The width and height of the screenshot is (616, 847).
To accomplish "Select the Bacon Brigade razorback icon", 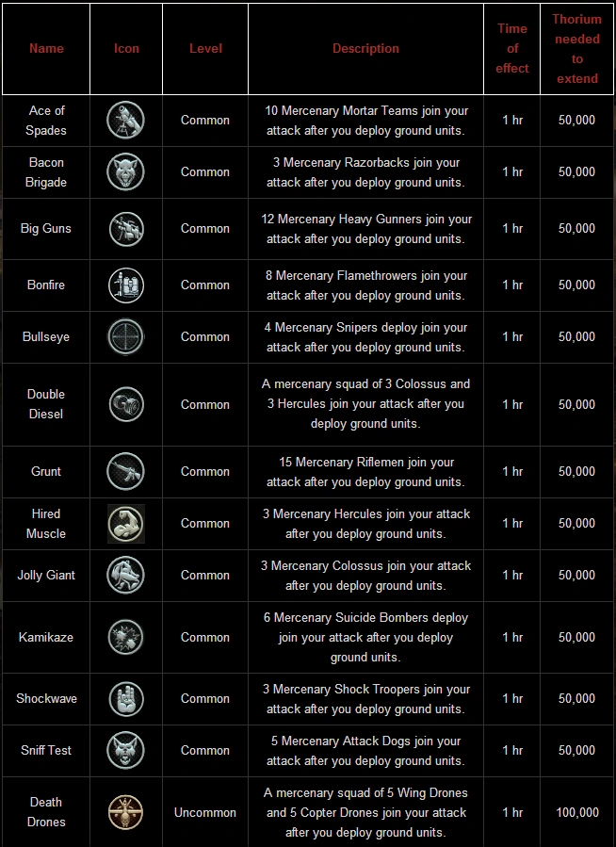I will [x=125, y=171].
